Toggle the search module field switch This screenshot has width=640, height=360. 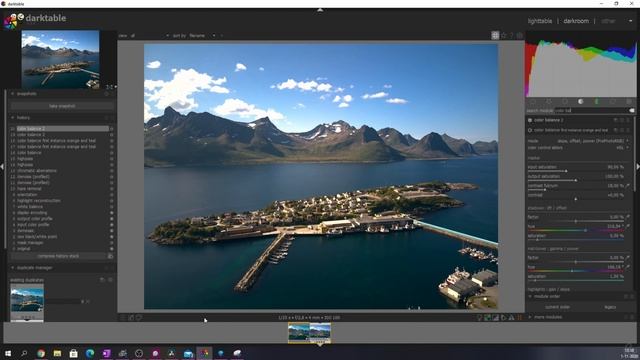(x=632, y=110)
